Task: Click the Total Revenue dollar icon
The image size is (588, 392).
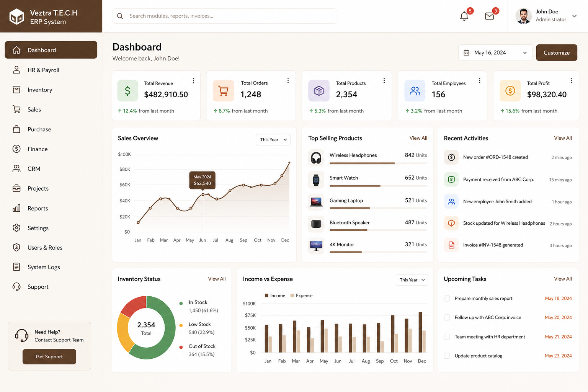Action: (x=127, y=91)
